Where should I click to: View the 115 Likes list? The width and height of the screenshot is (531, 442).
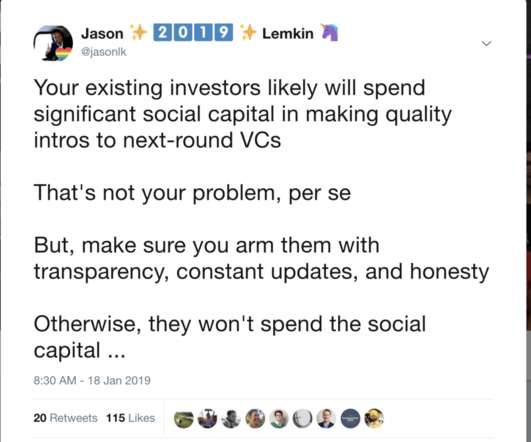pyautogui.click(x=131, y=418)
